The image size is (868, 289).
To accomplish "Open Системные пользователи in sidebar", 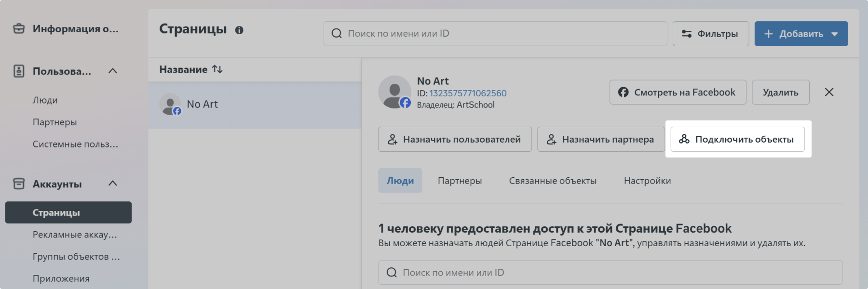I will coord(75,144).
